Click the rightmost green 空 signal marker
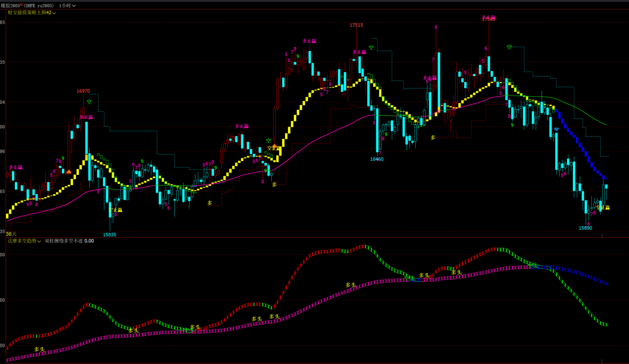 [509, 47]
